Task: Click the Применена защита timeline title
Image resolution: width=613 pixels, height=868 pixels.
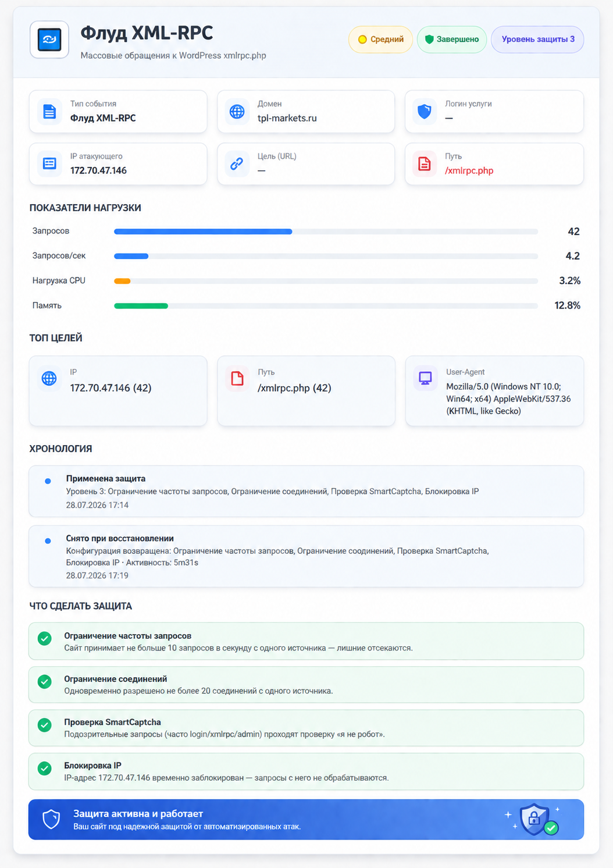Action: pyautogui.click(x=106, y=479)
